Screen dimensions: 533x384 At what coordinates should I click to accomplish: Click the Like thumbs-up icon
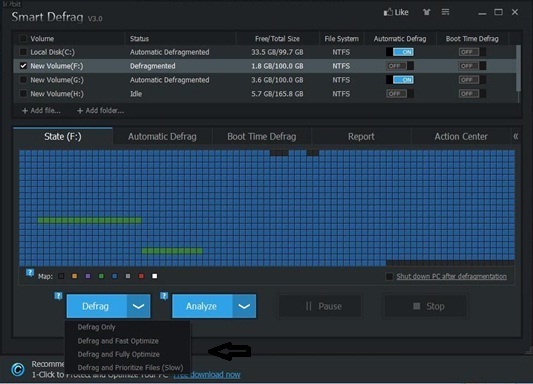click(388, 13)
